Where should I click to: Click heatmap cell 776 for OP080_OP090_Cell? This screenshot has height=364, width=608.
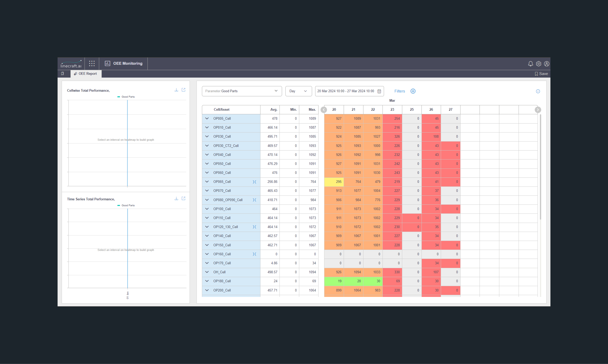point(373,200)
